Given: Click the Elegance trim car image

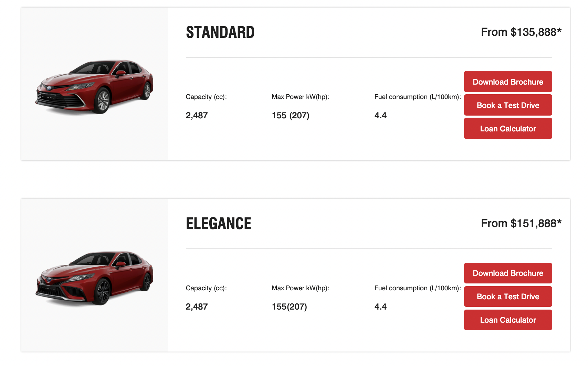Looking at the screenshot, I should (94, 278).
